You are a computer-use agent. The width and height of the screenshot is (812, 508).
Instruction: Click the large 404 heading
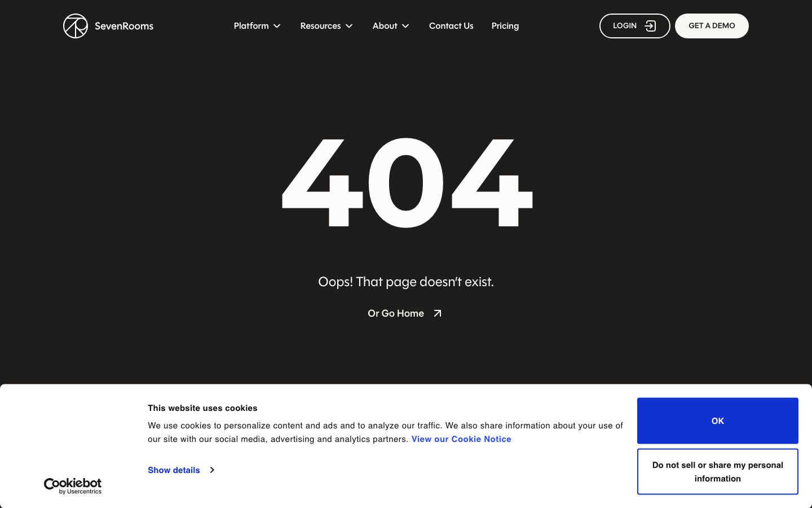click(x=407, y=183)
